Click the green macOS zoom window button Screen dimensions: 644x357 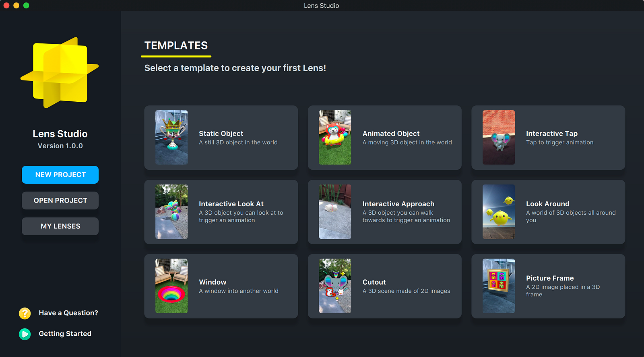pyautogui.click(x=26, y=6)
